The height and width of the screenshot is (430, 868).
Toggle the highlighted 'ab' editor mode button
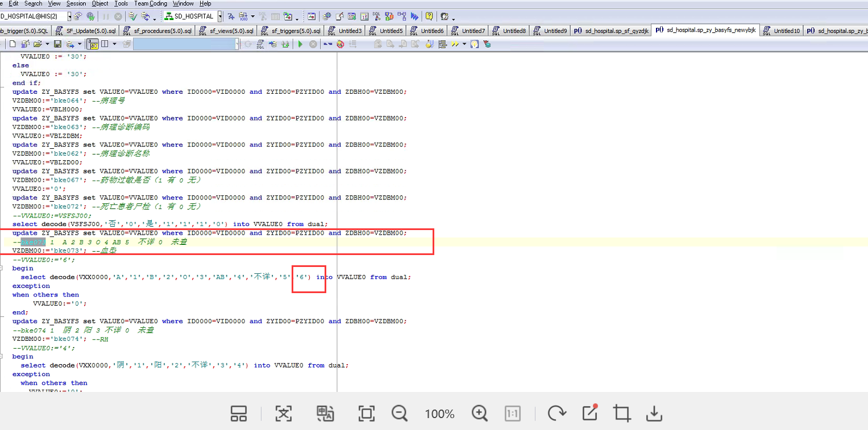coord(93,44)
